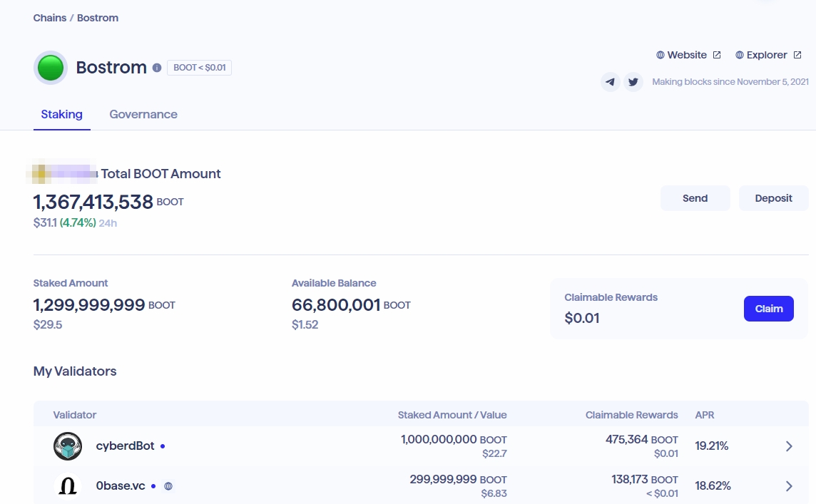Sort by the APR column header
Image resolution: width=816 pixels, height=504 pixels.
pos(705,415)
